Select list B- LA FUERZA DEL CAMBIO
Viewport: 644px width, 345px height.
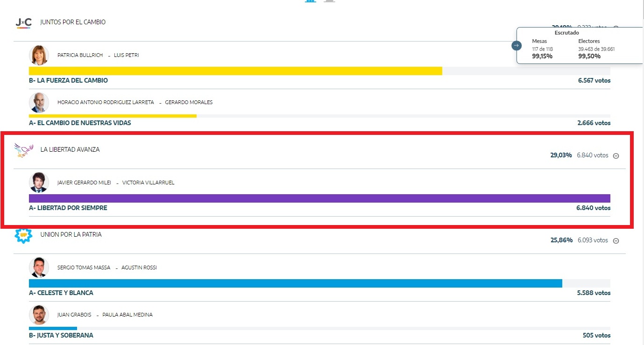[68, 80]
